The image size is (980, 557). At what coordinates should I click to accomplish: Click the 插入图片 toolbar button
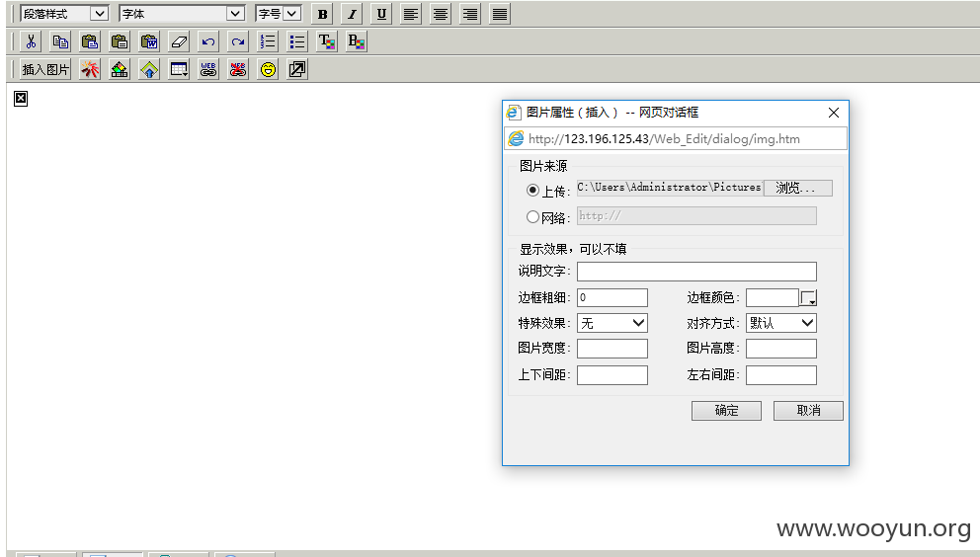click(x=45, y=69)
